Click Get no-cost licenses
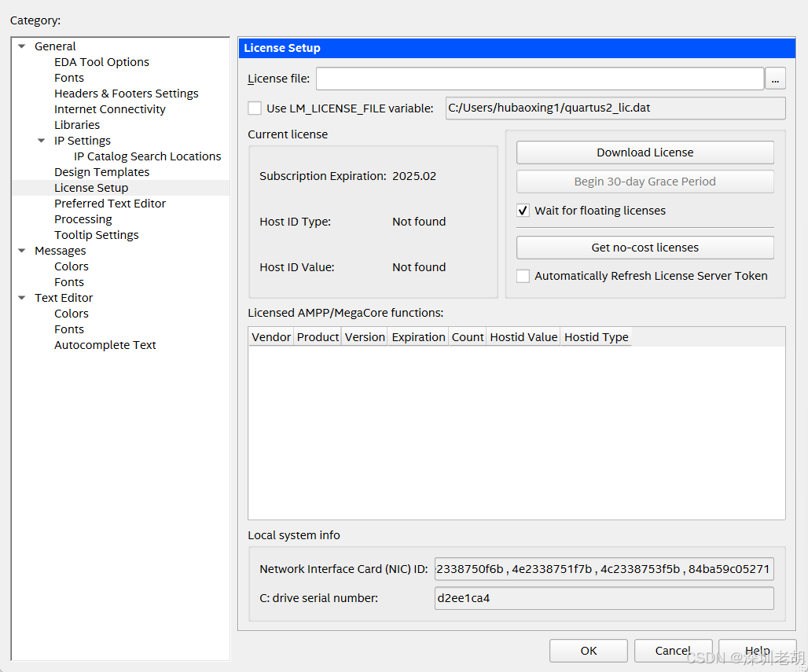 (x=645, y=247)
